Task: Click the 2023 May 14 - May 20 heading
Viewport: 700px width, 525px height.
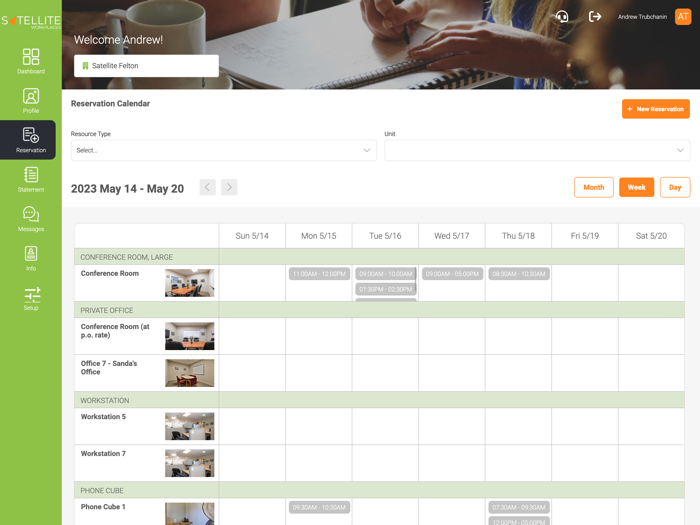Action: pyautogui.click(x=127, y=189)
